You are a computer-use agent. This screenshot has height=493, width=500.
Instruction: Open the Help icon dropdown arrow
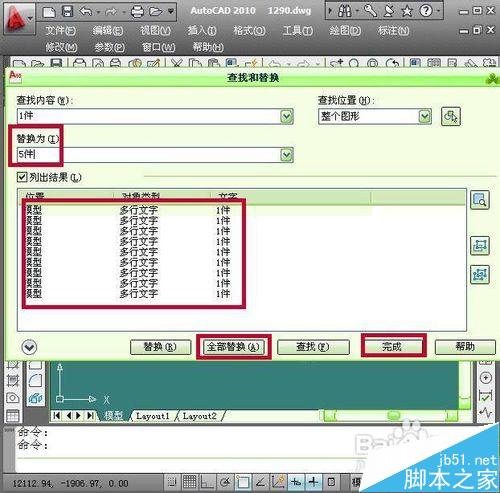[x=438, y=11]
